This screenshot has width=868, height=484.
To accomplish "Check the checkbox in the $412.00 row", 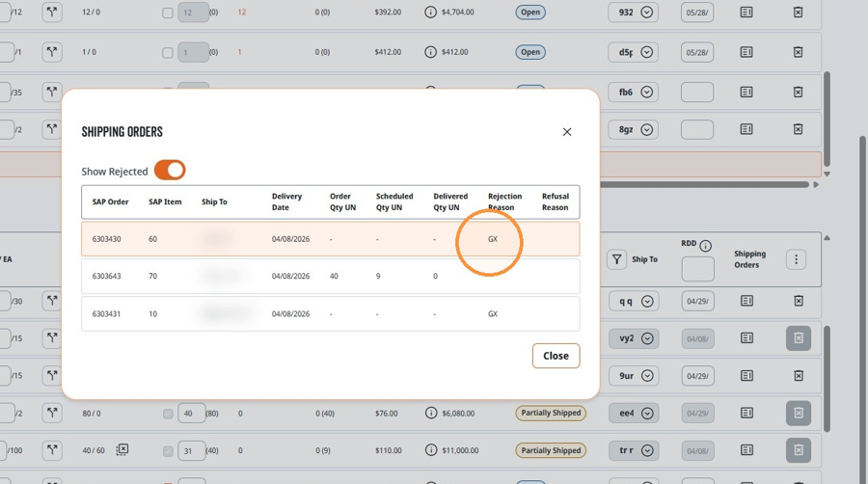I will (168, 53).
